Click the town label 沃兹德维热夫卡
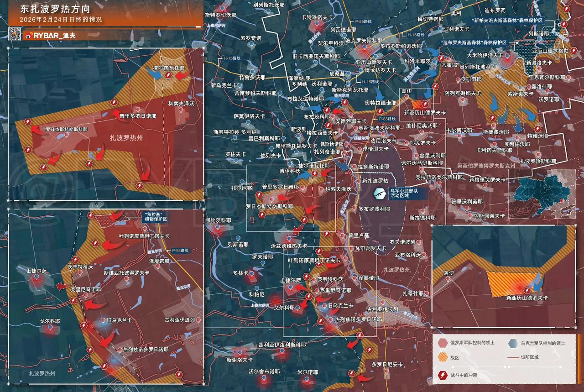This screenshot has height=392, width=584. [x=289, y=246]
